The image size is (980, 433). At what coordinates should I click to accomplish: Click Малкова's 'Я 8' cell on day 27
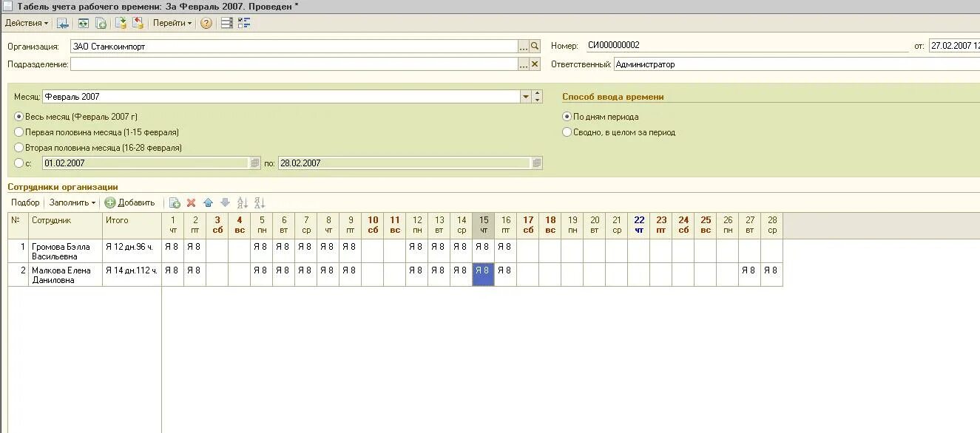(x=750, y=275)
